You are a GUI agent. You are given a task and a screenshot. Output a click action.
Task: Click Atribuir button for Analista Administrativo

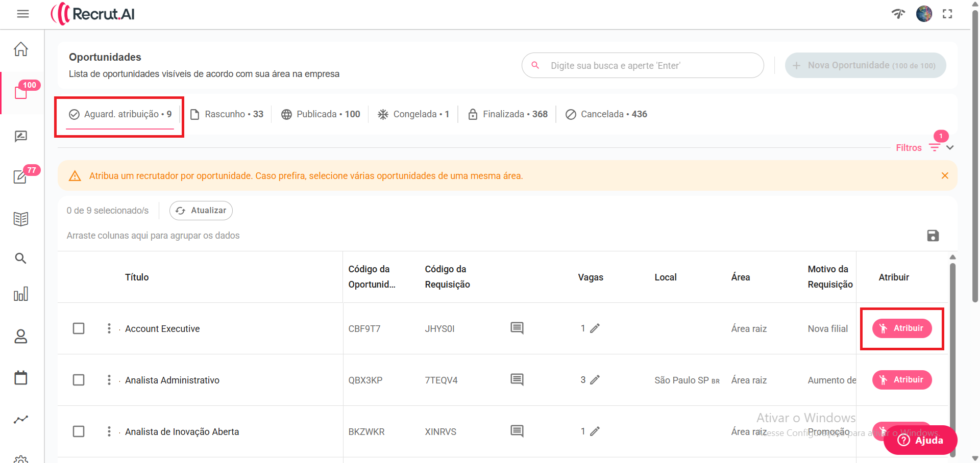click(x=901, y=380)
